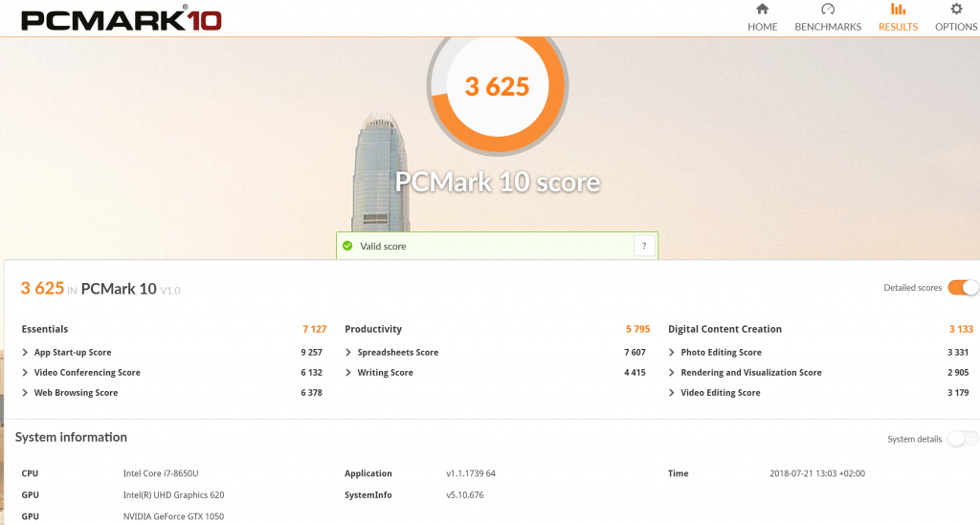The width and height of the screenshot is (980, 525).
Task: Click the PCMark 10 V1.0 title text
Action: point(130,289)
